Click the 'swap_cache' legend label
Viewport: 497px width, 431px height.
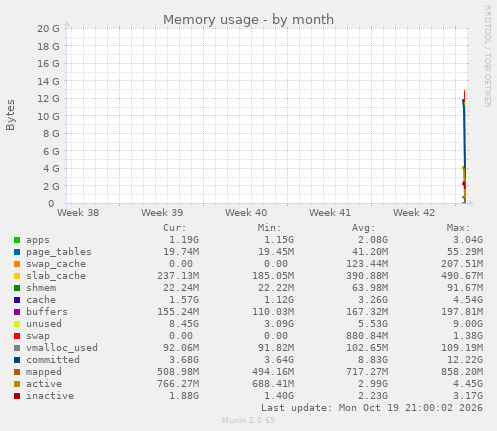[56, 264]
